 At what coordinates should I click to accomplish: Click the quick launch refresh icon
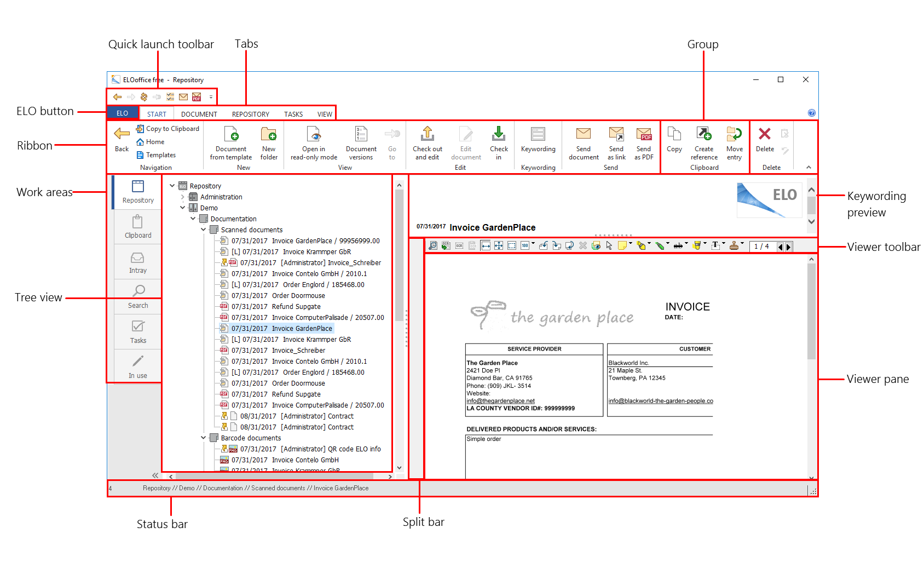pyautogui.click(x=144, y=97)
